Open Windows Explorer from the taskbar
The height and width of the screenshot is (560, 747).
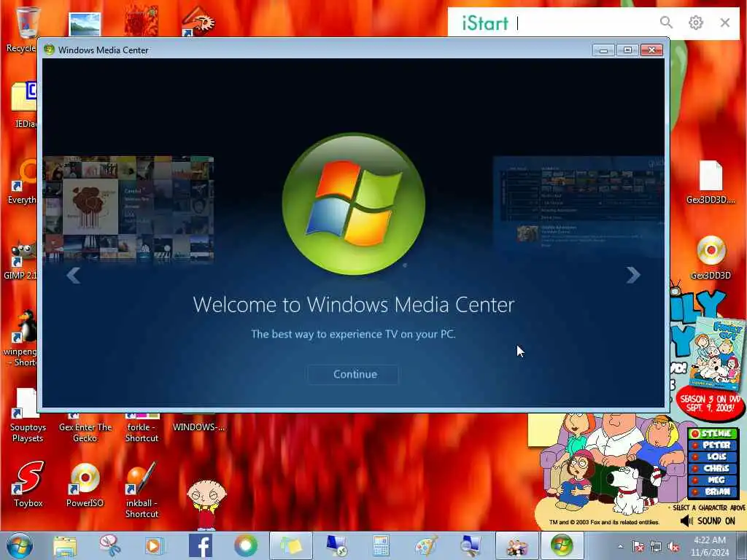(x=65, y=546)
